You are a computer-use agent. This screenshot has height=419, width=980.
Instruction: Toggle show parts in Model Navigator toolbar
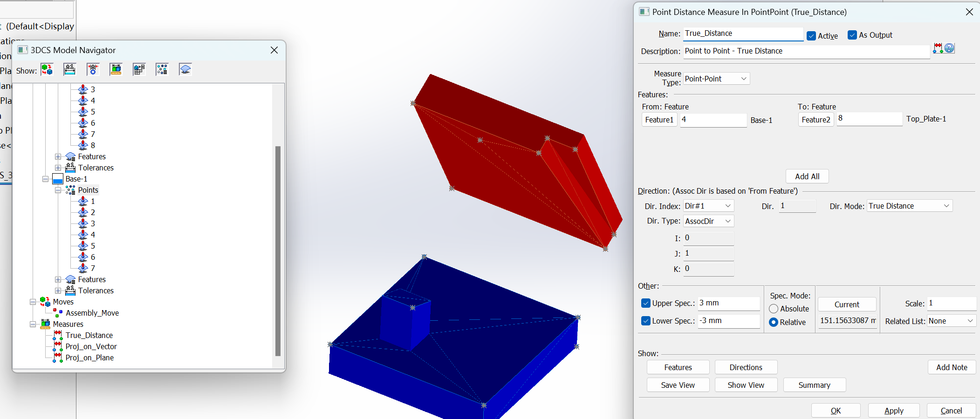(47, 69)
